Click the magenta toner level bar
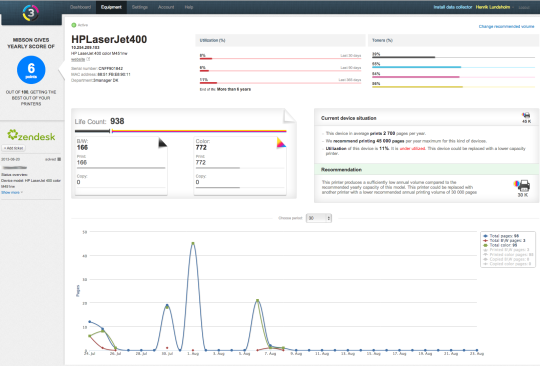 pos(453,77)
